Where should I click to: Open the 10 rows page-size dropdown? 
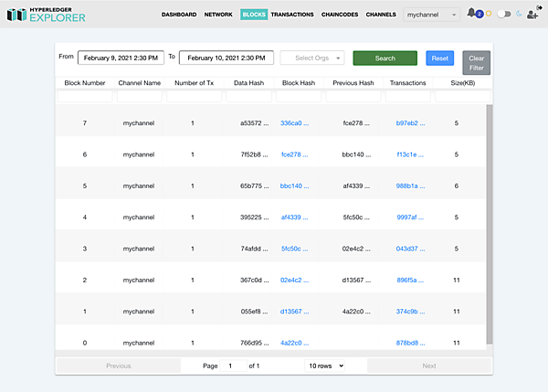pyautogui.click(x=324, y=366)
